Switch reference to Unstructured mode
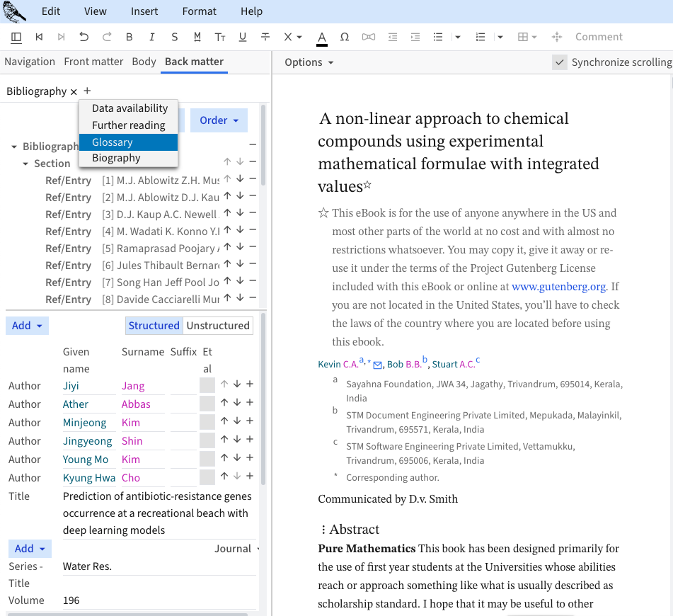 pyautogui.click(x=217, y=326)
